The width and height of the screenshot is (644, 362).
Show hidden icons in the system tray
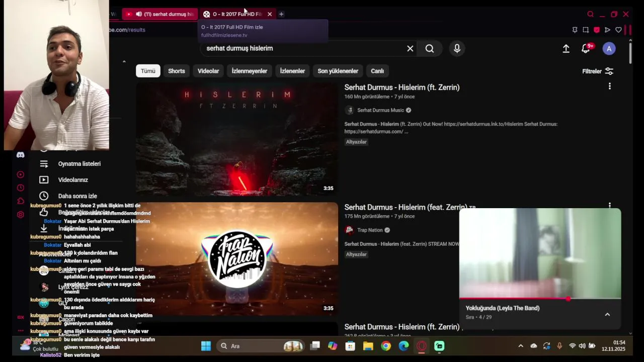coord(521,346)
